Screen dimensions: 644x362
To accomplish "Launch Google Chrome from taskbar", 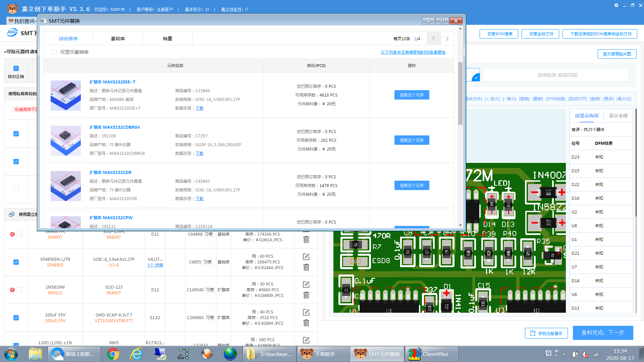I will click(x=113, y=354).
